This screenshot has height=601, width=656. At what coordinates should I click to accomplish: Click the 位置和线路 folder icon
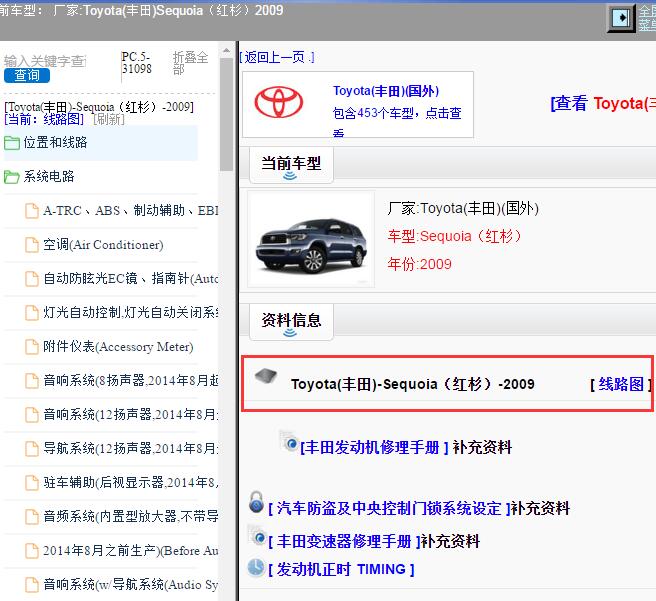tap(12, 143)
